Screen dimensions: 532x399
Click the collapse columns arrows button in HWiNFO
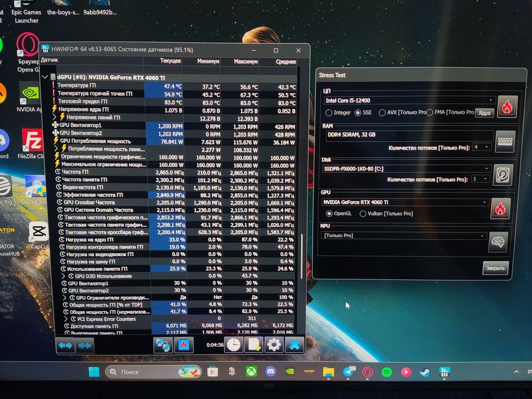click(x=84, y=345)
